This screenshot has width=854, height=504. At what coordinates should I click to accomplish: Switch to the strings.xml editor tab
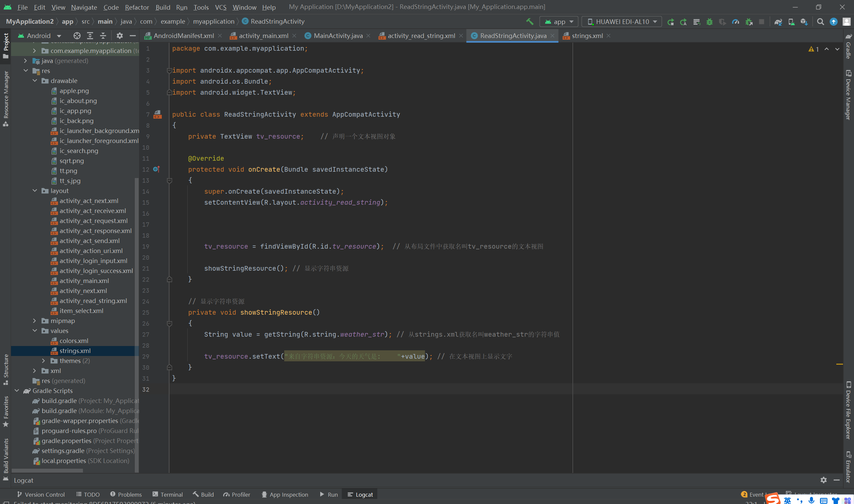587,36
